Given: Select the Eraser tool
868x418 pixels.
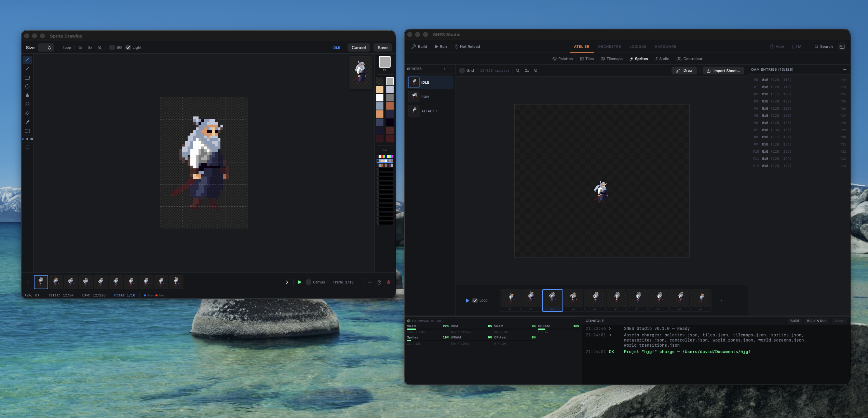Looking at the screenshot, I should (x=27, y=113).
